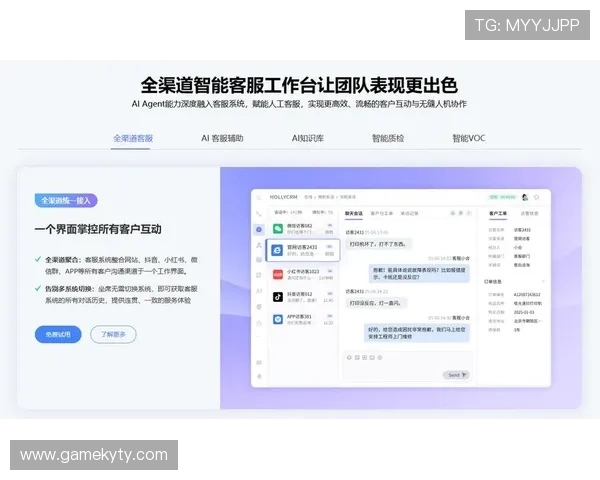Click the HOLLYCRM logo text
The image size is (600, 480).
pyautogui.click(x=284, y=197)
